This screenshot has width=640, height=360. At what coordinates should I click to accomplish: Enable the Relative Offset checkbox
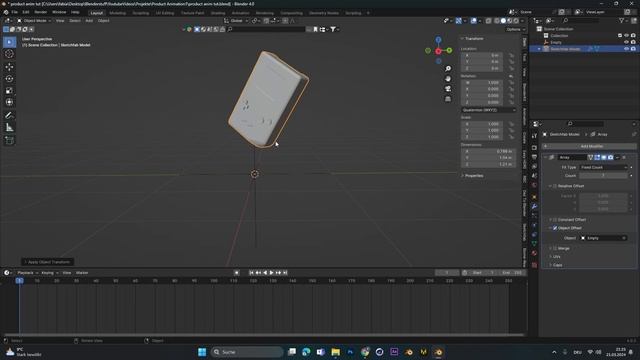[x=555, y=186]
